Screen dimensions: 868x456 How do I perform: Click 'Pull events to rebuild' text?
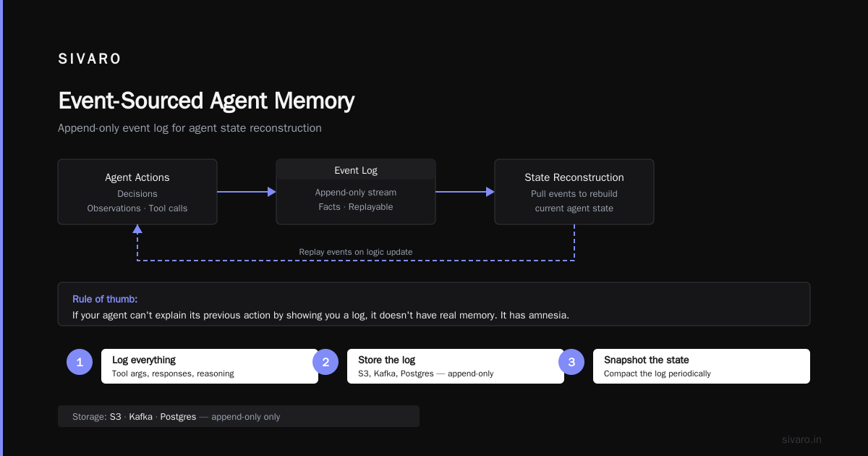click(x=574, y=193)
